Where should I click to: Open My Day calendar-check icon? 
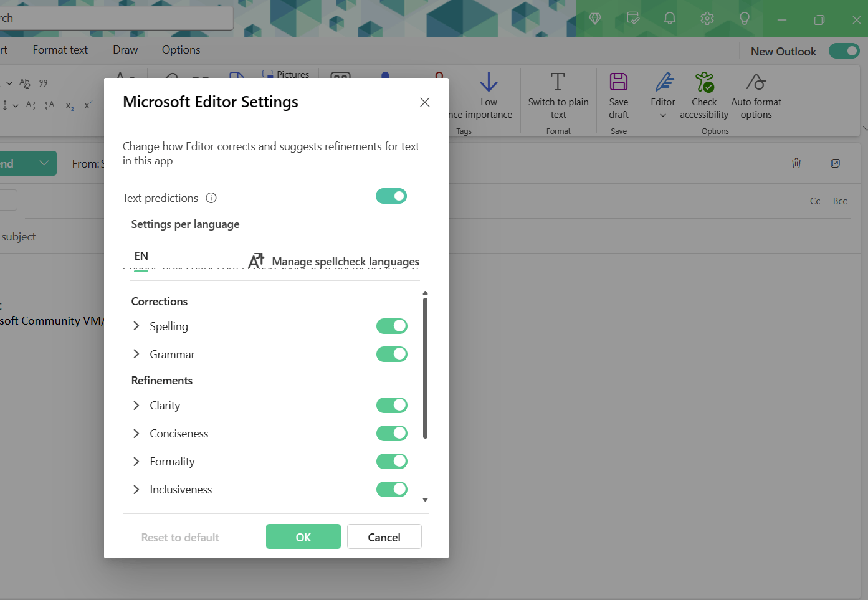pyautogui.click(x=632, y=19)
